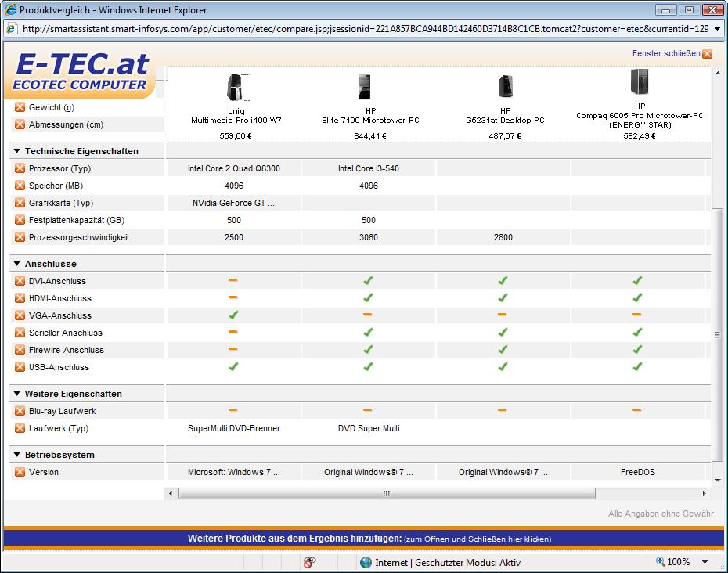
Task: Click the vertical scrollbar down arrow
Action: click(x=717, y=480)
